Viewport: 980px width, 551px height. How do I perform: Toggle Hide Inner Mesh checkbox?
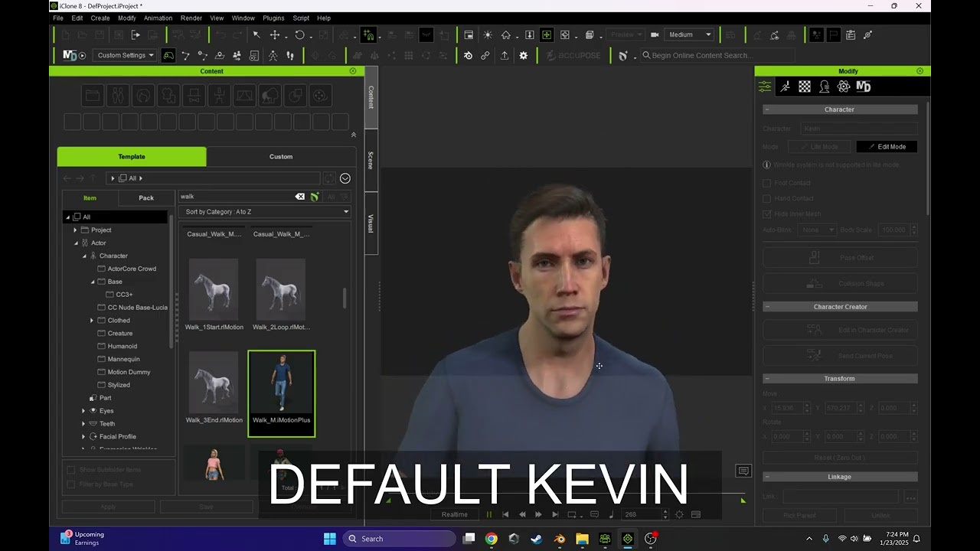[x=767, y=214]
